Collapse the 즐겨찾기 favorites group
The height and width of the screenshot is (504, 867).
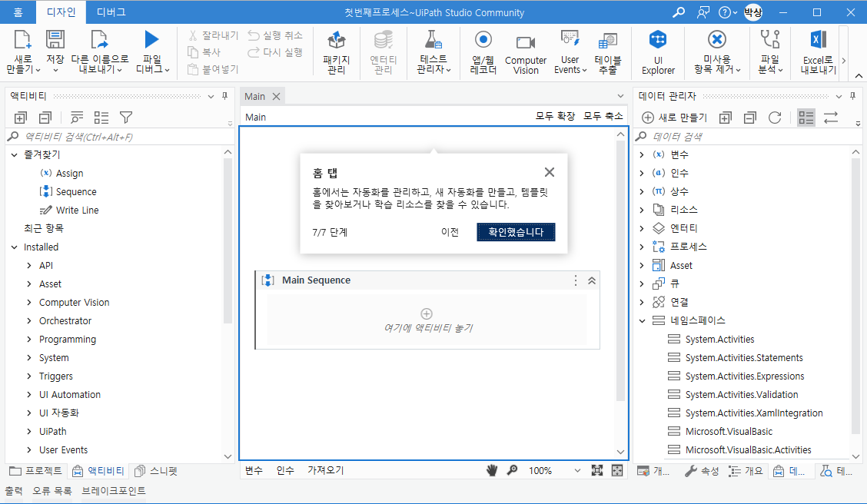click(x=15, y=154)
